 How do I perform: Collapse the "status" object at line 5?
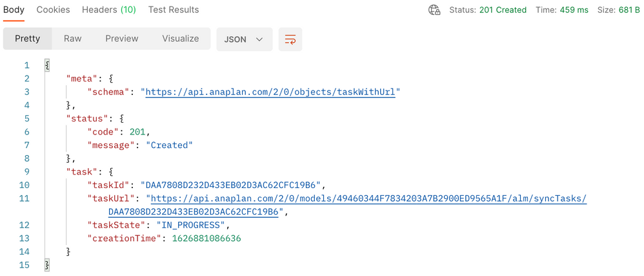(x=122, y=119)
